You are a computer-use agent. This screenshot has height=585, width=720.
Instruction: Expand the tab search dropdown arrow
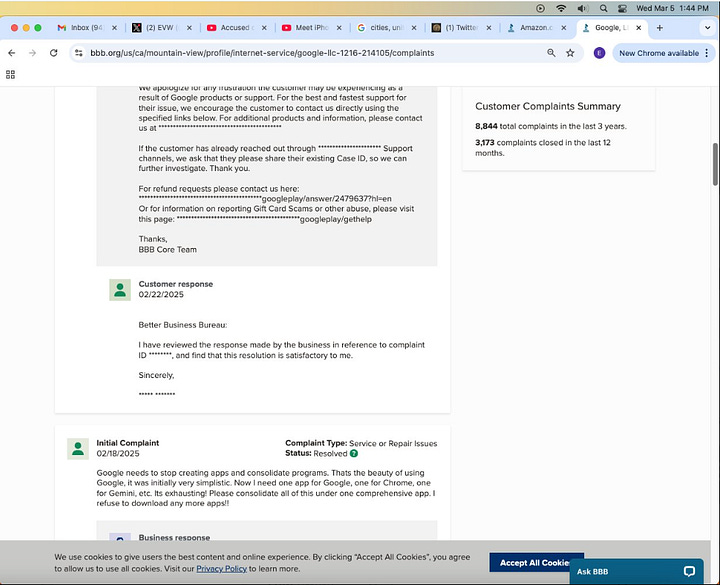(708, 28)
